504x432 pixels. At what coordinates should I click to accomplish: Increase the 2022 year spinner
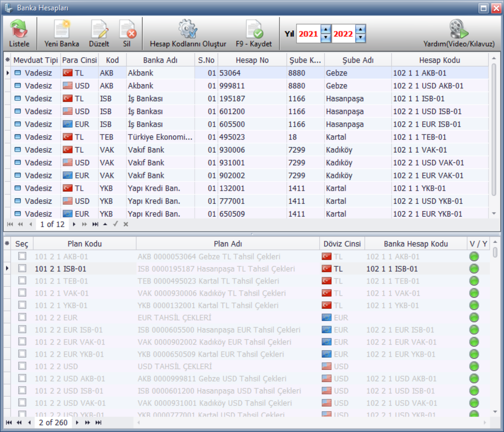360,30
